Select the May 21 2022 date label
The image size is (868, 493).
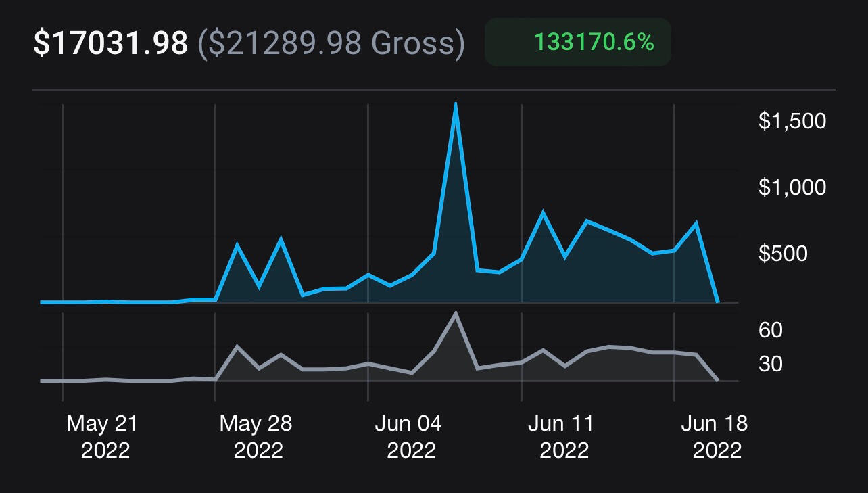pos(102,436)
